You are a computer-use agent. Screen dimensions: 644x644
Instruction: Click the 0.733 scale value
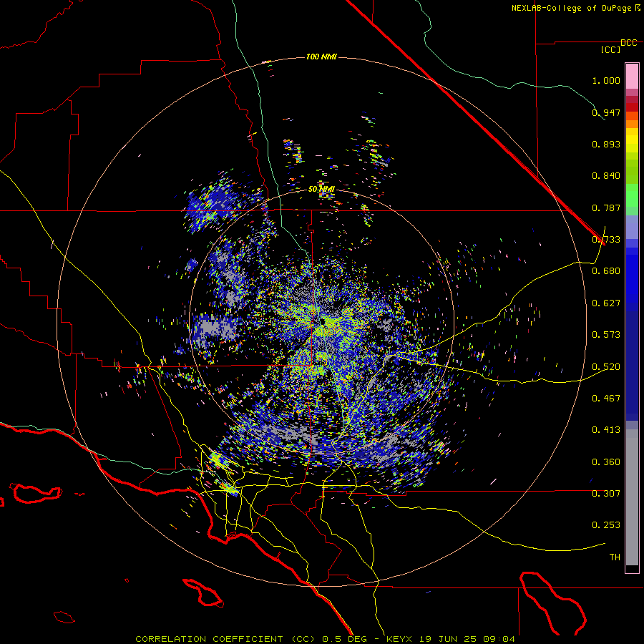pyautogui.click(x=606, y=240)
